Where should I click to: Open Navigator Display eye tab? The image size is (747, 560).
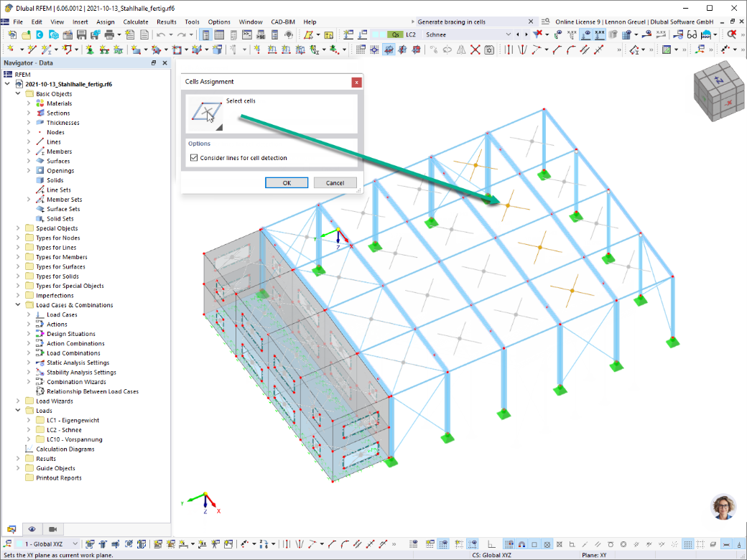pos(32,529)
